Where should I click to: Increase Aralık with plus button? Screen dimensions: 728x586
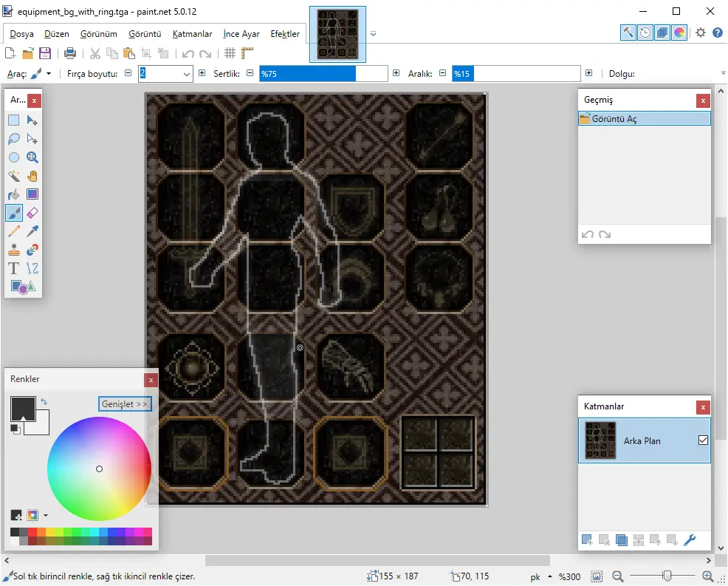[588, 73]
